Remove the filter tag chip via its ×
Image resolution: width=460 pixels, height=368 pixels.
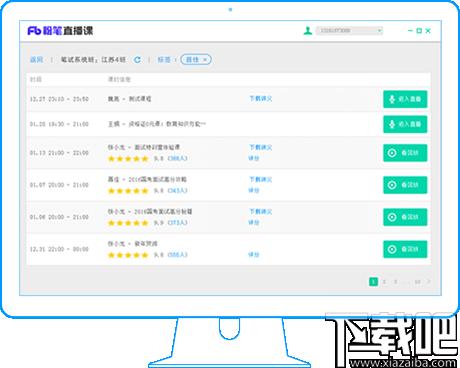pos(205,60)
